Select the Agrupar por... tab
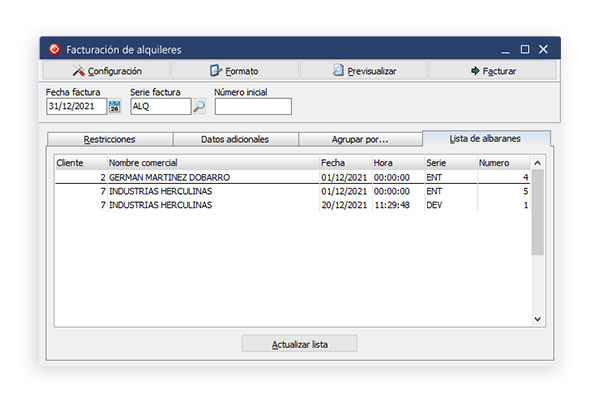This screenshot has width=600, height=406. coord(360,139)
